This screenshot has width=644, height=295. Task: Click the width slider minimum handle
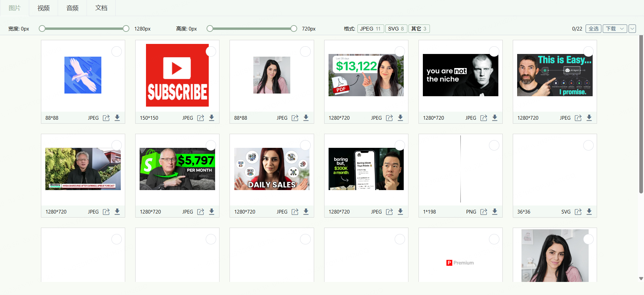coord(42,29)
